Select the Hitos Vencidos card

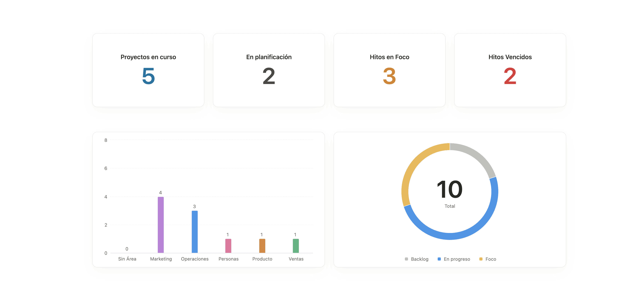coord(510,70)
